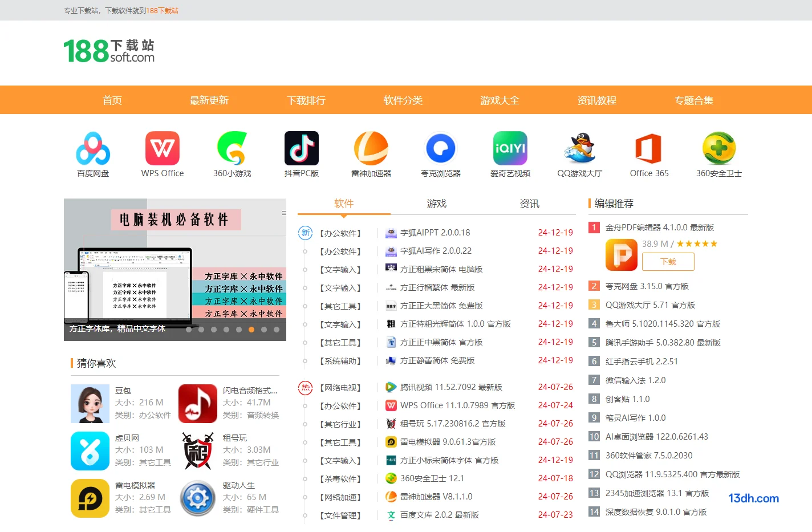Click the 租号玩 shield icon in 猜你喜欢

tap(198, 451)
